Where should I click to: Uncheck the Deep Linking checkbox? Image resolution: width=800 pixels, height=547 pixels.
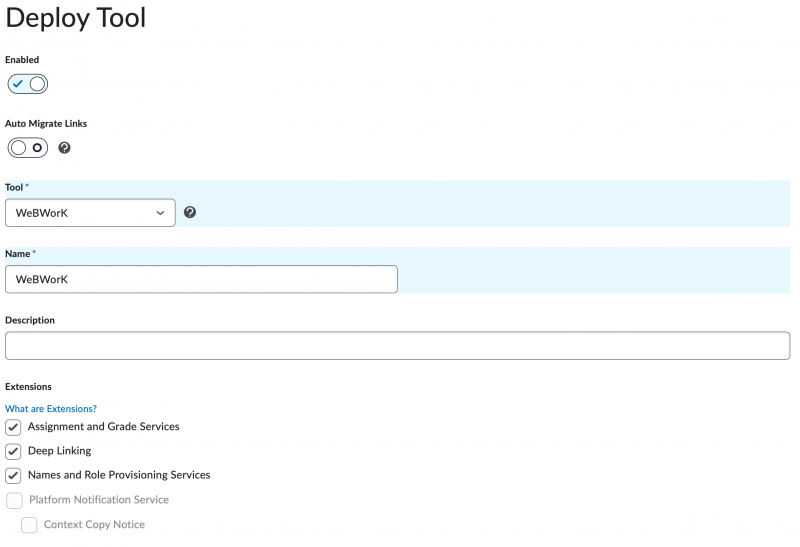click(x=13, y=451)
